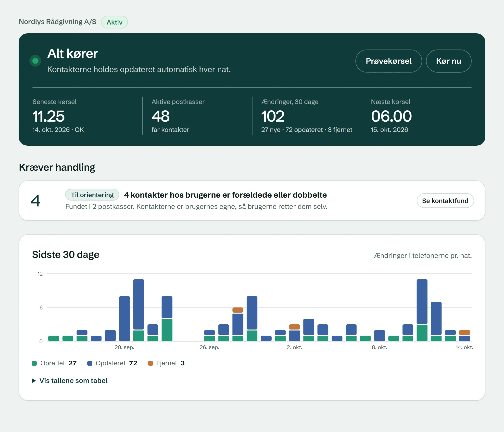Click the Sidste 30 dage heading
The width and height of the screenshot is (504, 432).
tap(66, 254)
